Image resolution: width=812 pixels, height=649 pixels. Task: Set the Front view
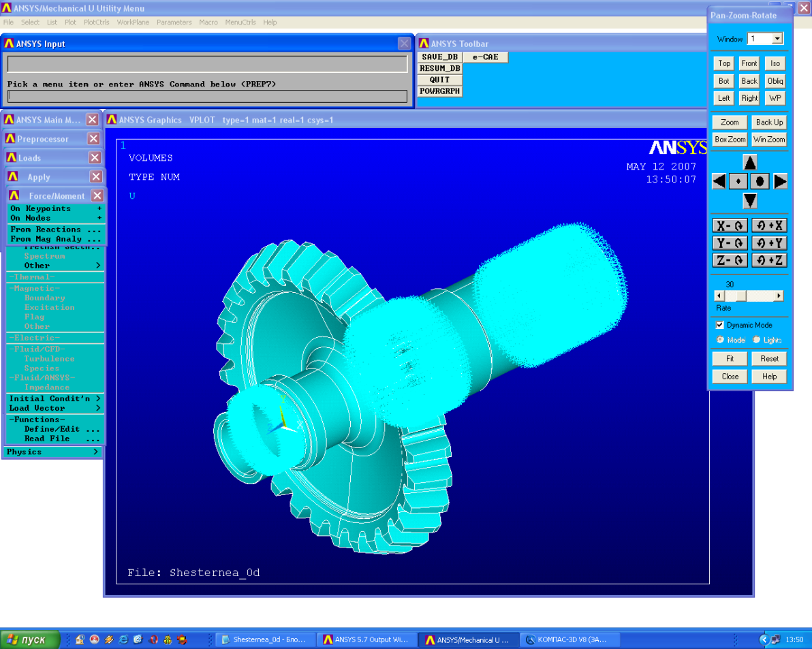pos(749,63)
